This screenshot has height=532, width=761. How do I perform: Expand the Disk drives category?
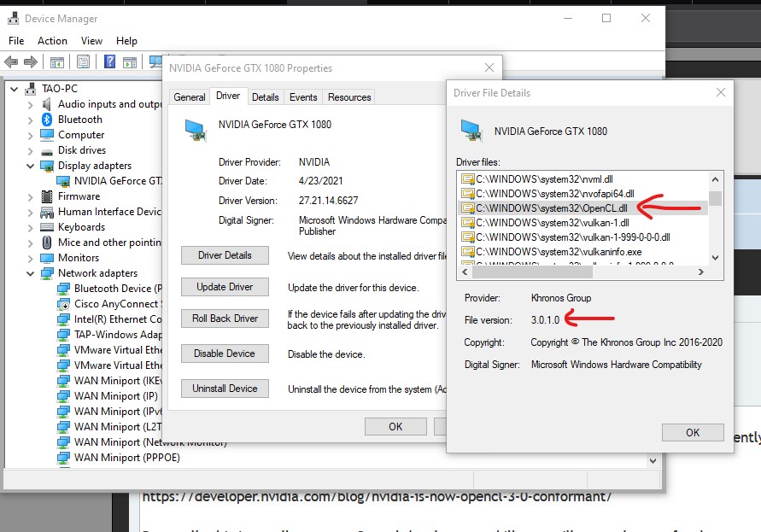coord(31,150)
